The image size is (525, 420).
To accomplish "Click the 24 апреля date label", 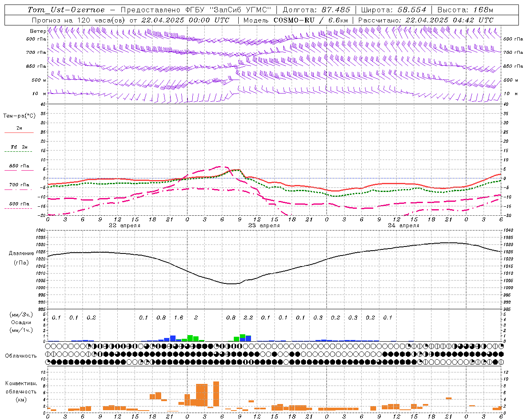I will click(x=404, y=226).
